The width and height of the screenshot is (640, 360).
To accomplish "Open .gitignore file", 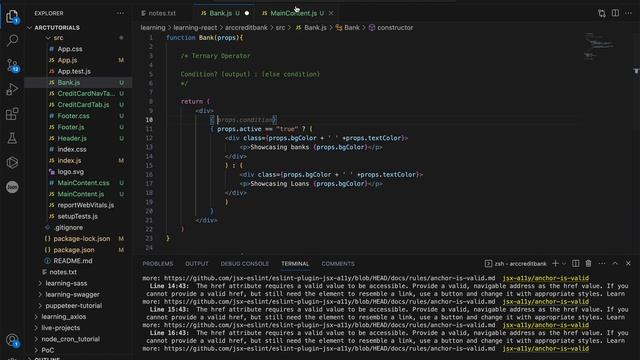I will click(x=68, y=227).
